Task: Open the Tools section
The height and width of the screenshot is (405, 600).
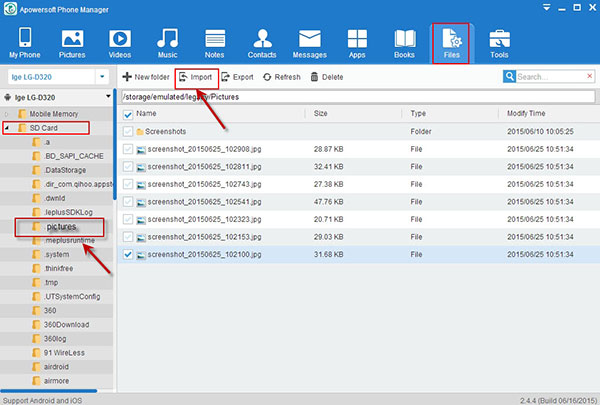Action: pos(499,43)
